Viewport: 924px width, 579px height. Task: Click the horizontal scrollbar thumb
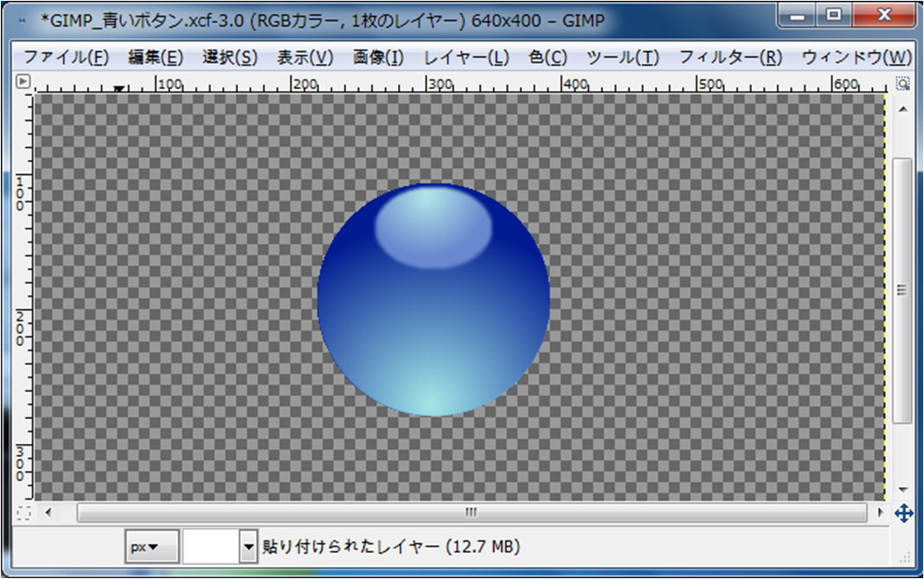pos(472,512)
